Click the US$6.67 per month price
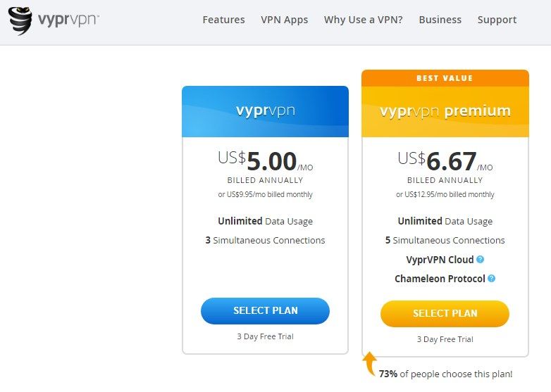This screenshot has height=392, width=551. click(445, 161)
